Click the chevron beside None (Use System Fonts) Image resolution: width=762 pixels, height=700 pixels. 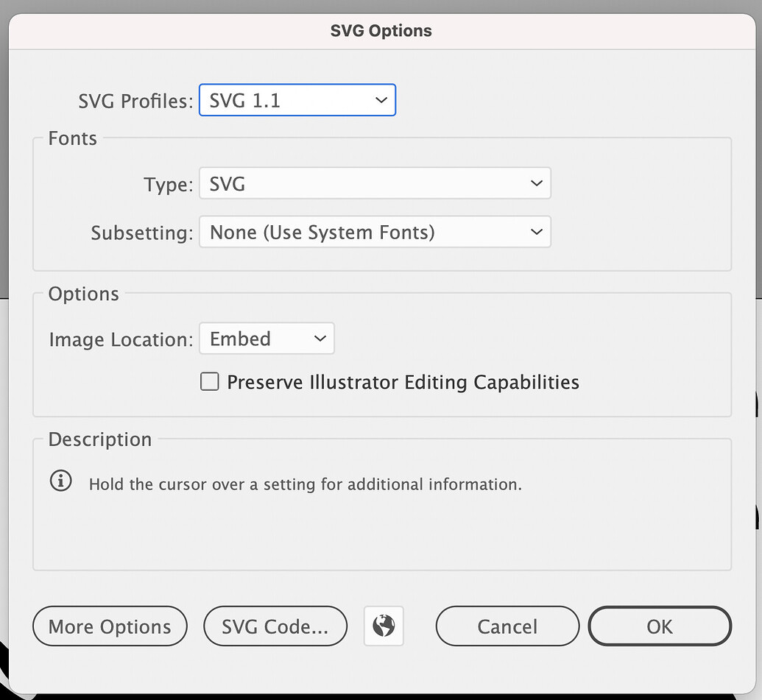point(536,231)
